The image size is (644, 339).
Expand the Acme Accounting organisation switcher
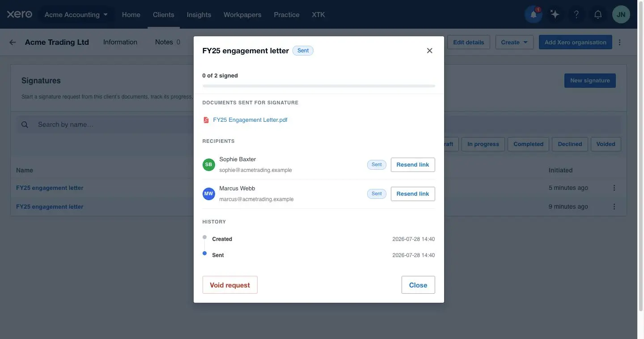tap(76, 14)
